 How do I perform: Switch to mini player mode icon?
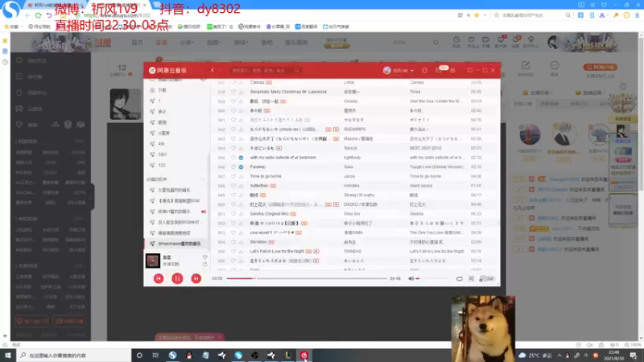(469, 71)
